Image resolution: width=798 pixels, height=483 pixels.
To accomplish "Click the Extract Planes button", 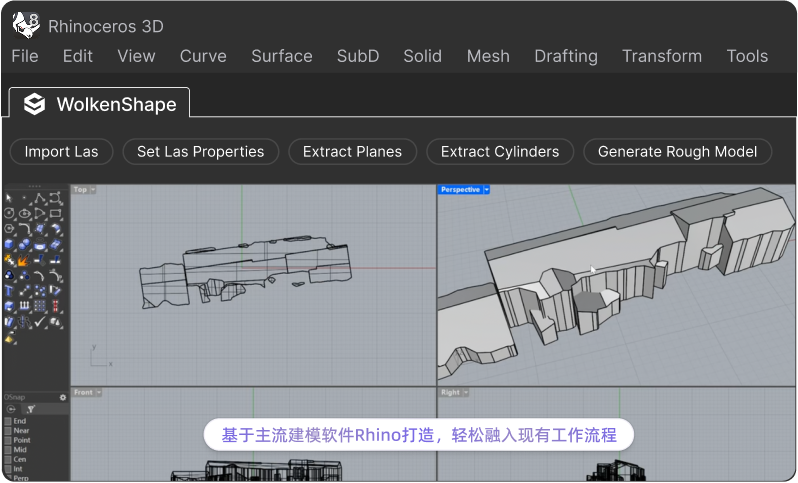I will [x=352, y=152].
